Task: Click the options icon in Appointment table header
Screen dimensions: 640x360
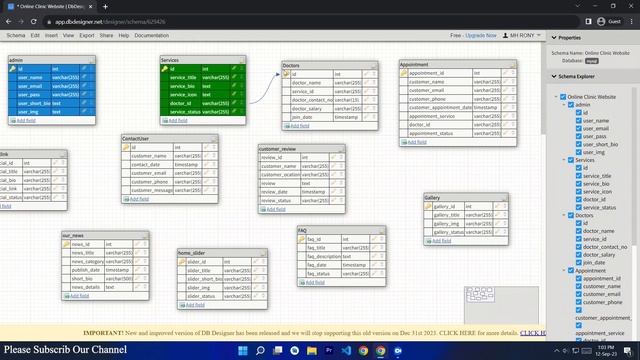Action: [x=513, y=65]
